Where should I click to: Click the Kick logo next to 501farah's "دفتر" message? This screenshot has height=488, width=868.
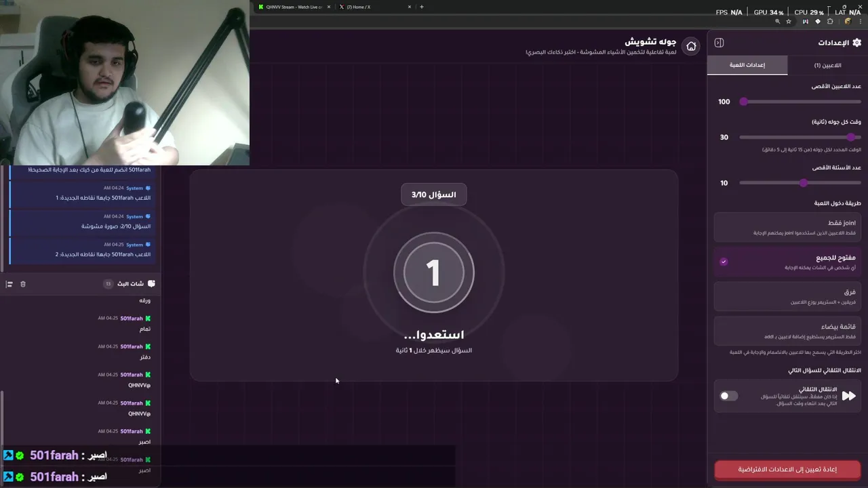pyautogui.click(x=148, y=346)
